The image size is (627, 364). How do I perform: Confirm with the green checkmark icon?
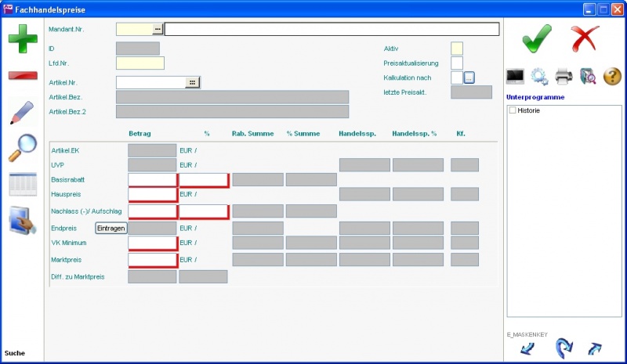(537, 38)
